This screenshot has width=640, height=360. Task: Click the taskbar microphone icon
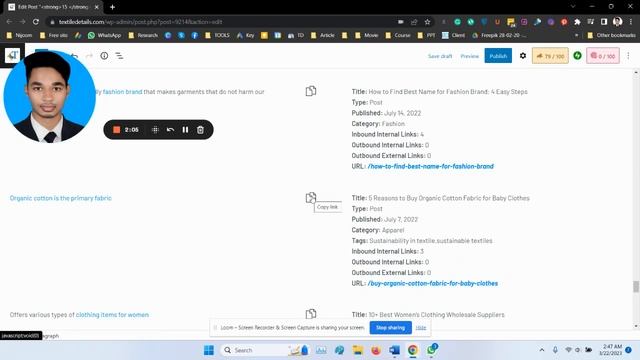(x=555, y=350)
